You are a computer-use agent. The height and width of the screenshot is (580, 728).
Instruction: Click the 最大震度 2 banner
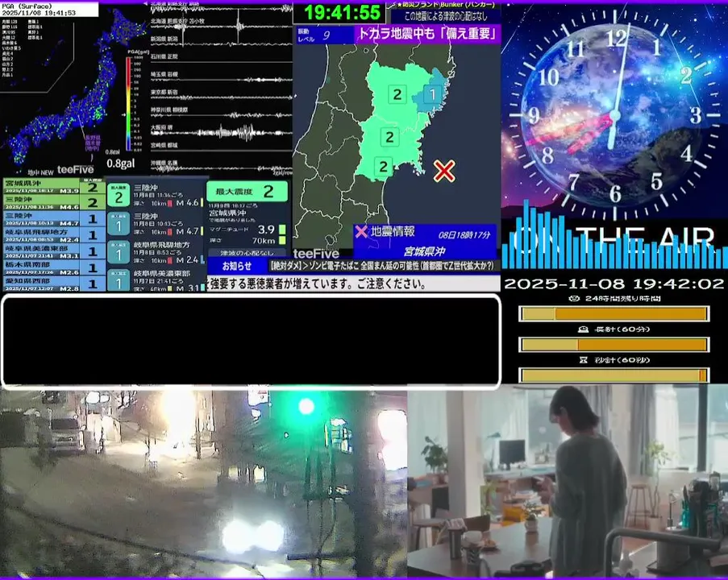[247, 191]
